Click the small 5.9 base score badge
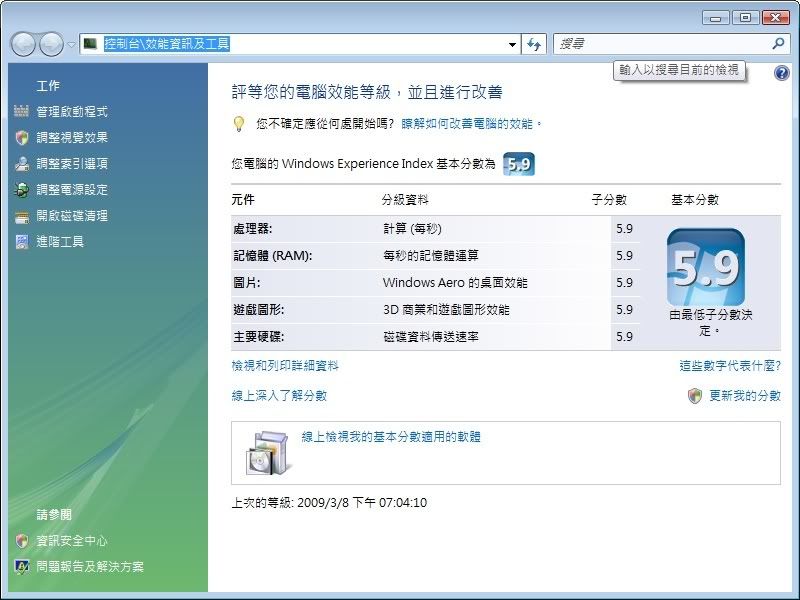This screenshot has height=600, width=800. coord(518,164)
